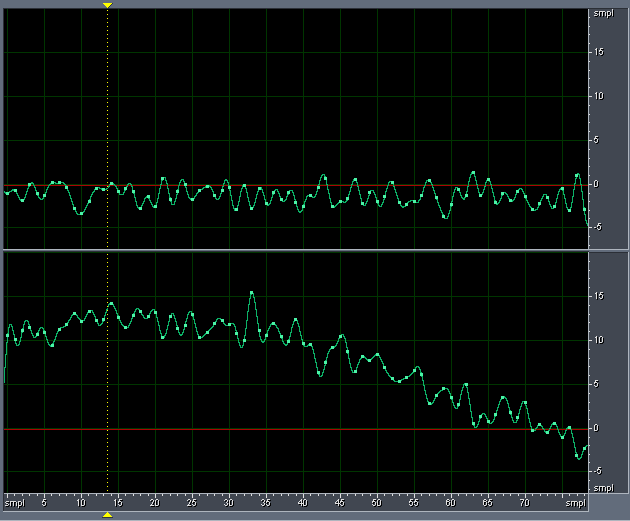Click the right "smpl" label on the time ruler
The width and height of the screenshot is (630, 521).
click(x=576, y=503)
